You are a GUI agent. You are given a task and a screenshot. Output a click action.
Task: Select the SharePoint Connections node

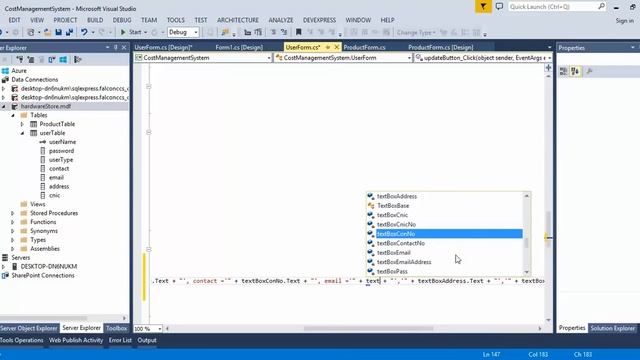pyautogui.click(x=43, y=276)
